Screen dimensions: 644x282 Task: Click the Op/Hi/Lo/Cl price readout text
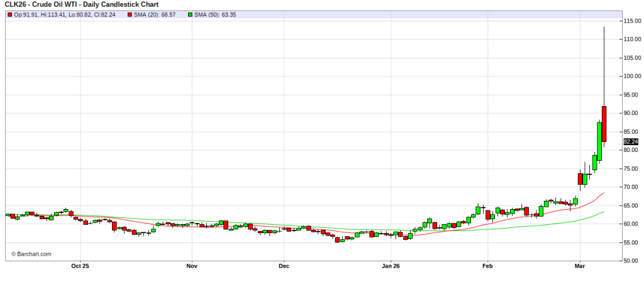pos(65,14)
